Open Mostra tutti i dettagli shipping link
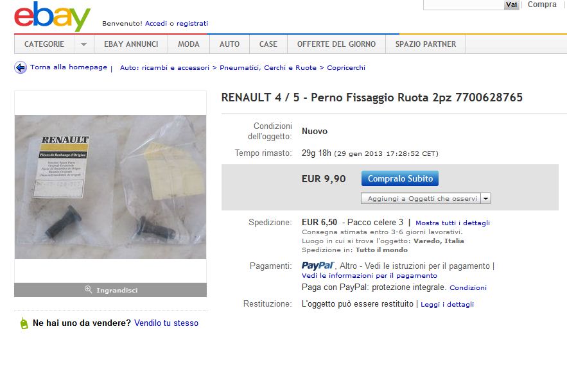This screenshot has width=567, height=392. coord(452,223)
